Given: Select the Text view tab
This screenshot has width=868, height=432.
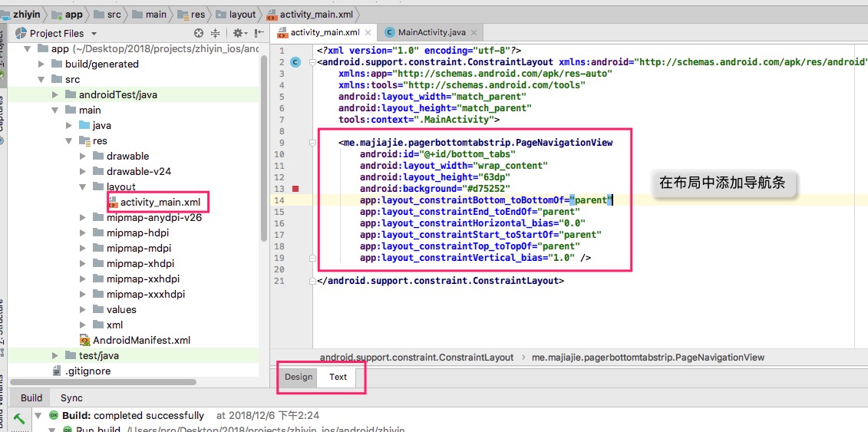Looking at the screenshot, I should point(338,378).
